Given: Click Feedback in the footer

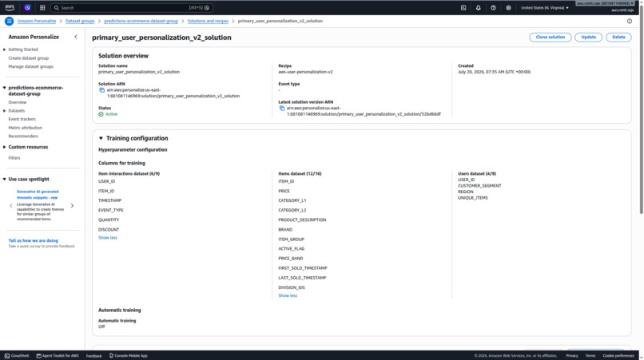Looking at the screenshot, I should tap(93, 356).
